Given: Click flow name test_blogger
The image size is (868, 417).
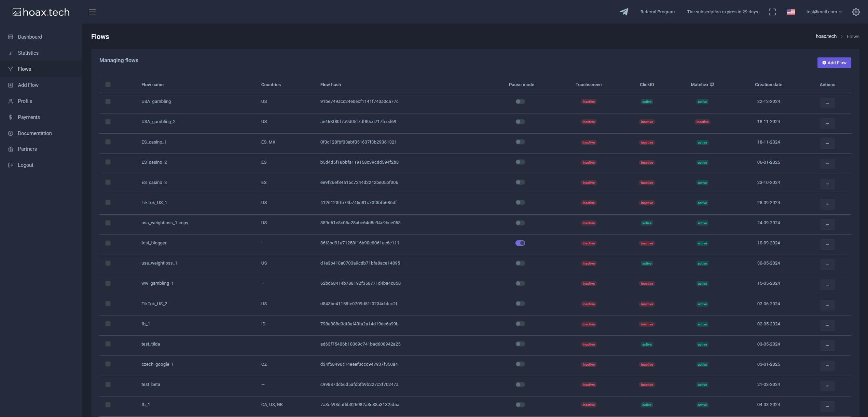Looking at the screenshot, I should (154, 243).
